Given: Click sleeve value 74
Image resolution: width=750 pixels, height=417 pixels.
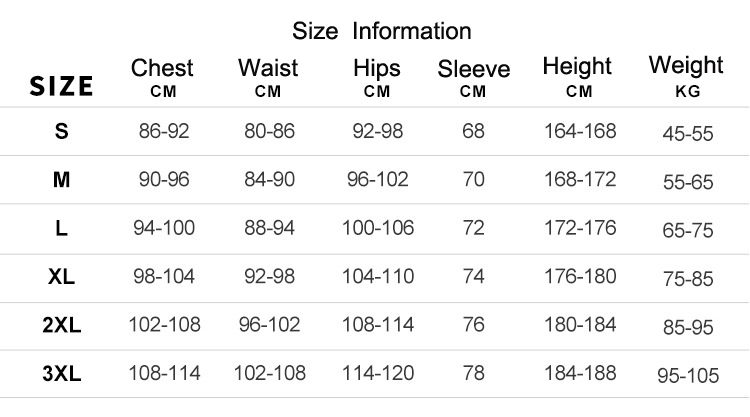Looking at the screenshot, I should pyautogui.click(x=474, y=276).
